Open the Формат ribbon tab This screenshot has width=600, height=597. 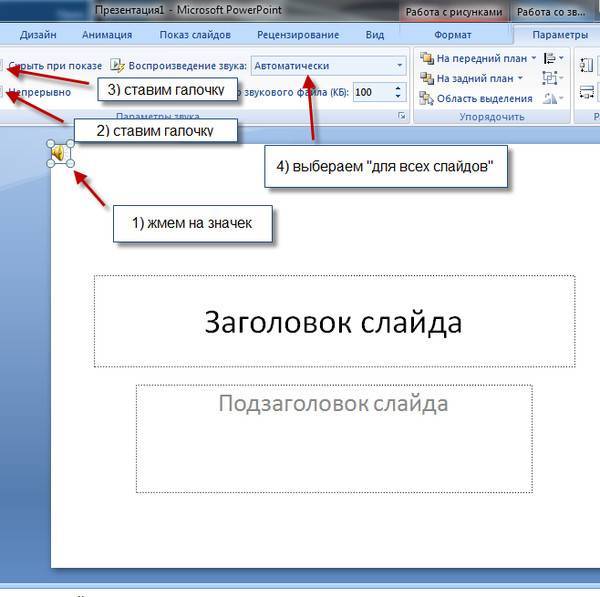452,35
